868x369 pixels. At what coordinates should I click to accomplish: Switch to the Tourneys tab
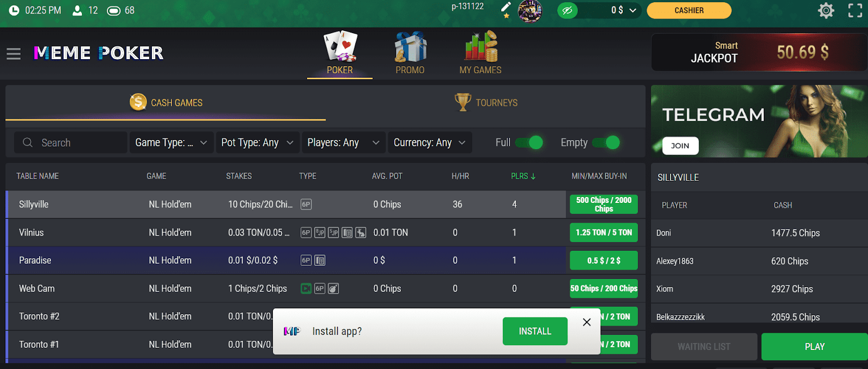click(486, 103)
